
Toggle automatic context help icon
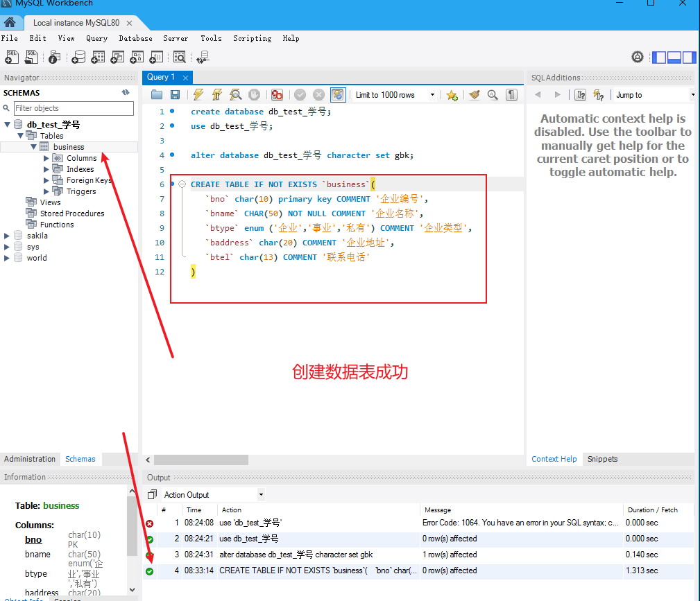click(599, 94)
